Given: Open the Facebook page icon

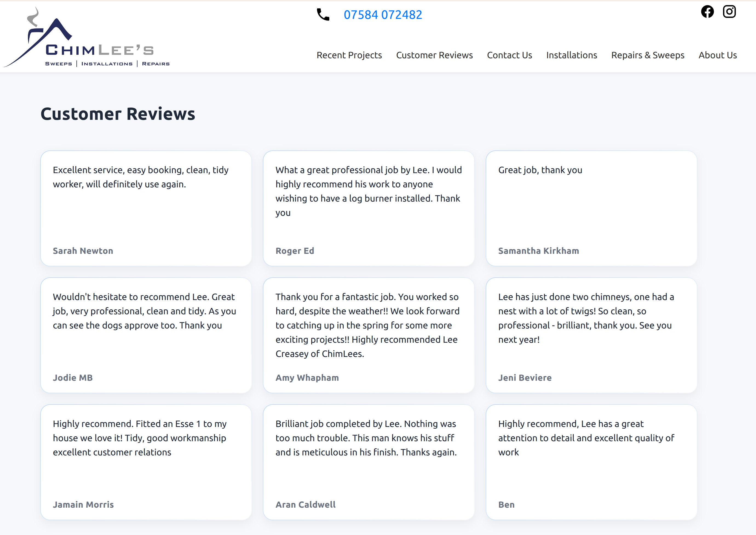Looking at the screenshot, I should click(x=707, y=12).
